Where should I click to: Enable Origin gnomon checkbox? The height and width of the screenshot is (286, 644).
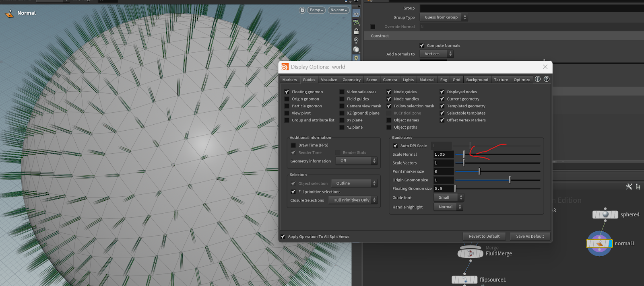[x=287, y=99]
